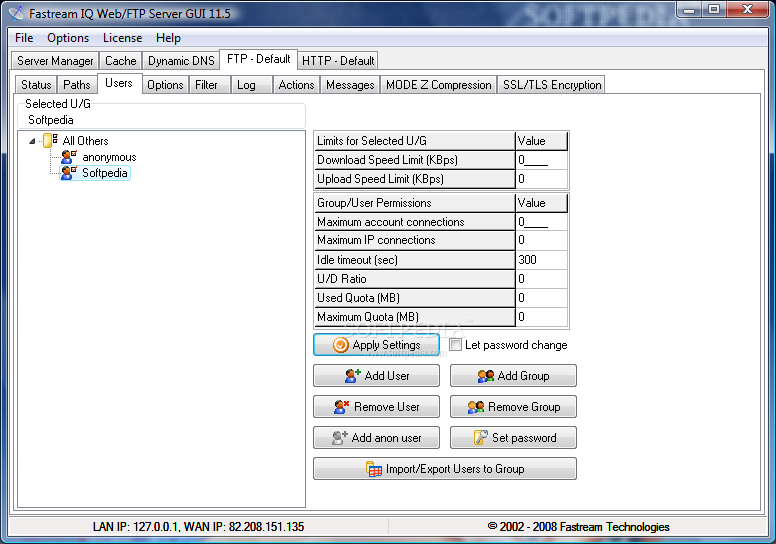The width and height of the screenshot is (776, 544).
Task: Click the gray user icon on Add anon user
Action: (340, 438)
